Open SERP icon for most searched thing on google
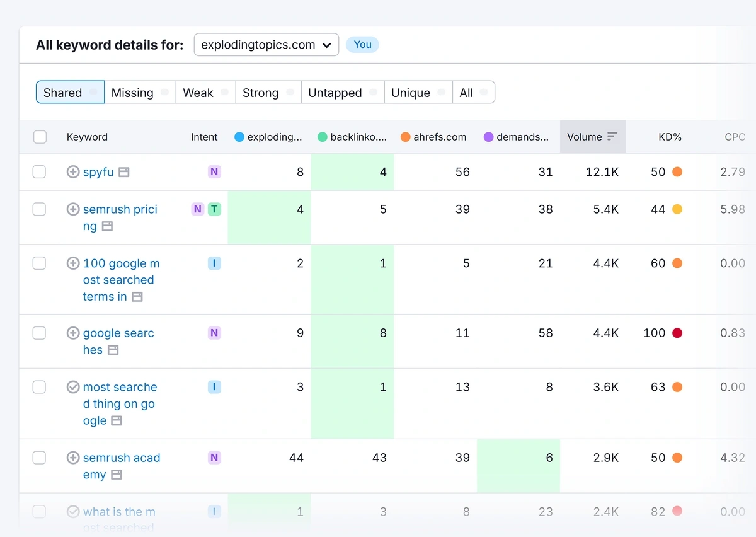Viewport: 756px width, 537px height. [117, 420]
